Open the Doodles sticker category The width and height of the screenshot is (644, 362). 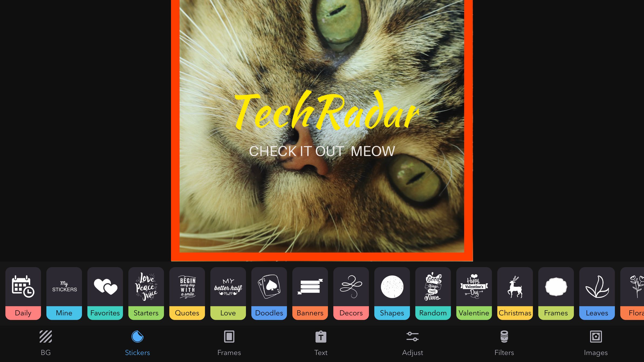[x=269, y=294]
